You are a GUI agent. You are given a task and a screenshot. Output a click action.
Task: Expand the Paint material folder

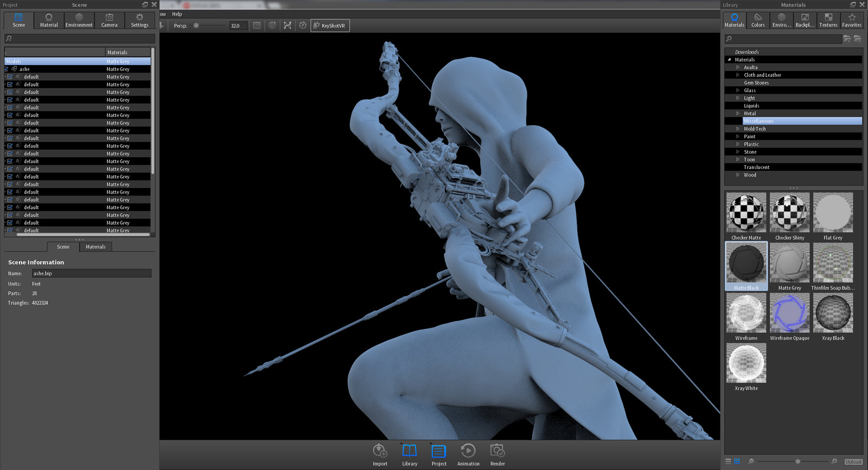tap(738, 136)
